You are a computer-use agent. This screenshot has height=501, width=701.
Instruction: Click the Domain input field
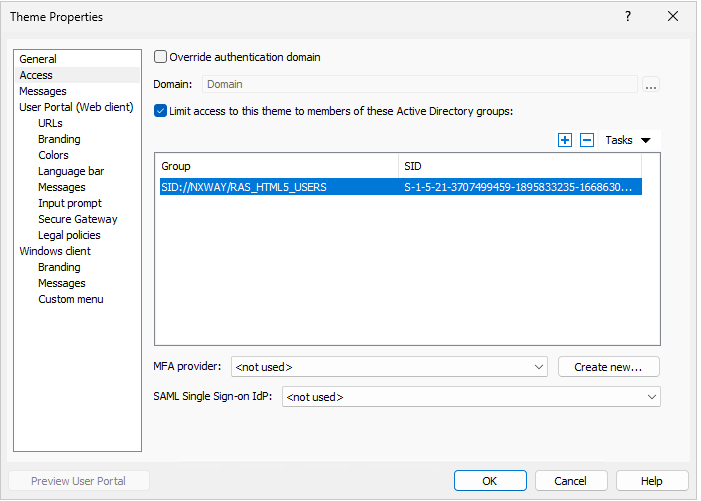point(419,84)
